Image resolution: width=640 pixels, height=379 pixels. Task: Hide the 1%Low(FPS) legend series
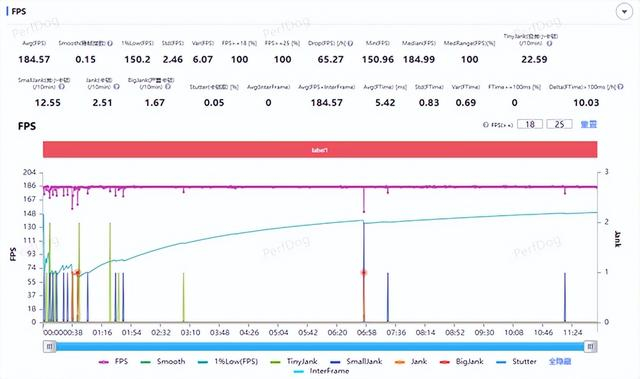click(228, 361)
